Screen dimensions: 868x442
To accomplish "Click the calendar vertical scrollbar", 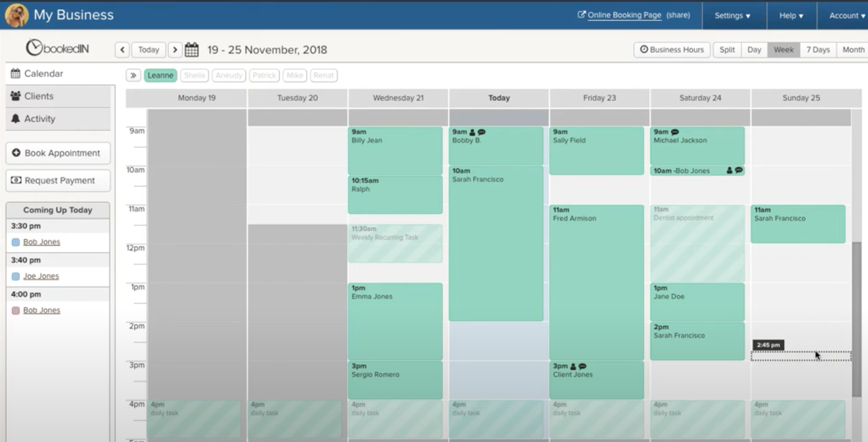I will [856, 319].
